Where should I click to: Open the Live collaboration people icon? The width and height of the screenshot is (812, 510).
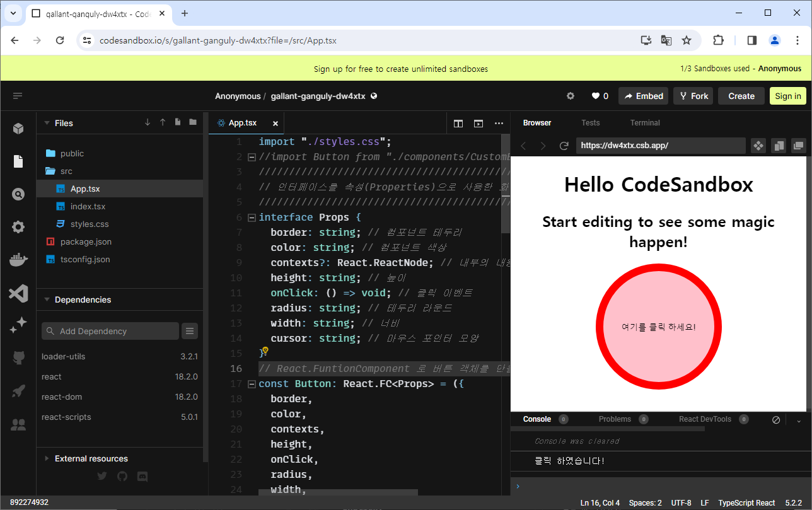tap(18, 424)
